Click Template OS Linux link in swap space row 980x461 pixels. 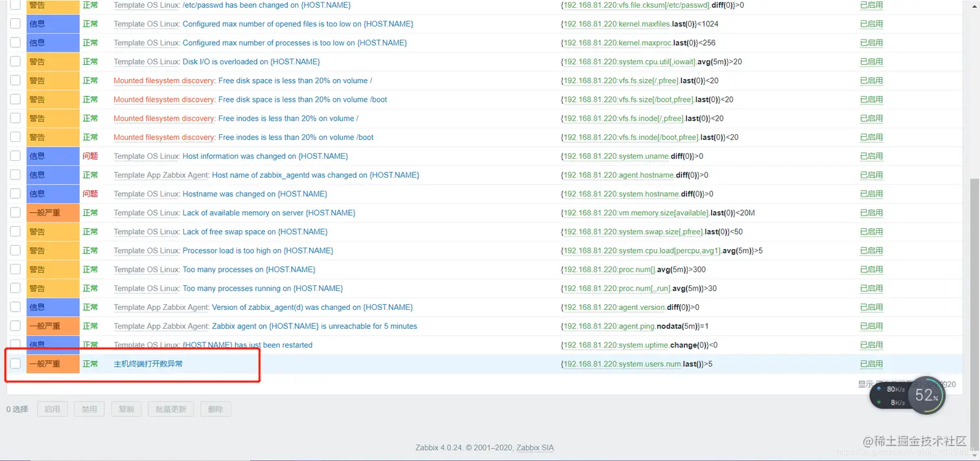(146, 231)
